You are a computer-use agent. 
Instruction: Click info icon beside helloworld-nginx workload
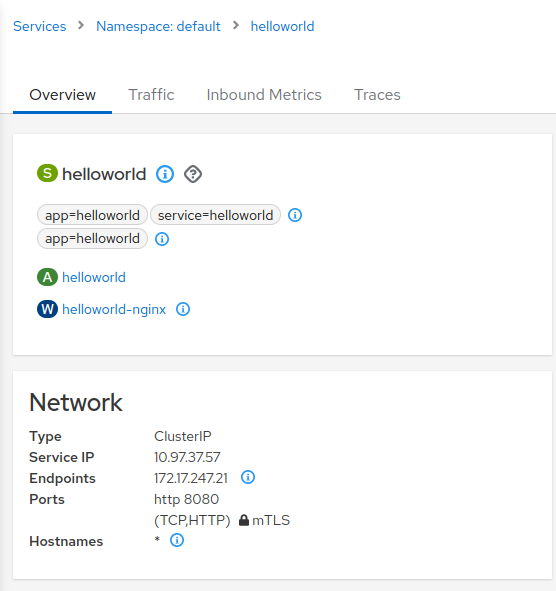pos(183,309)
